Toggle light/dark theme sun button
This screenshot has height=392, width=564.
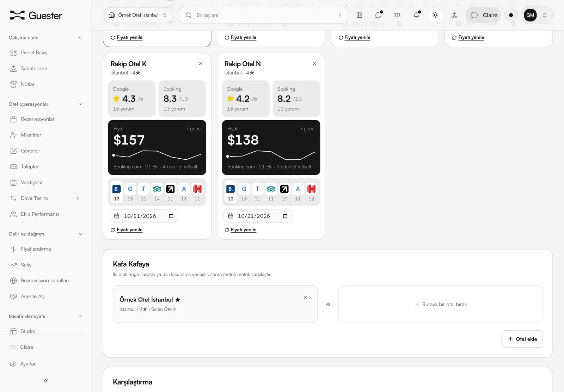[435, 15]
